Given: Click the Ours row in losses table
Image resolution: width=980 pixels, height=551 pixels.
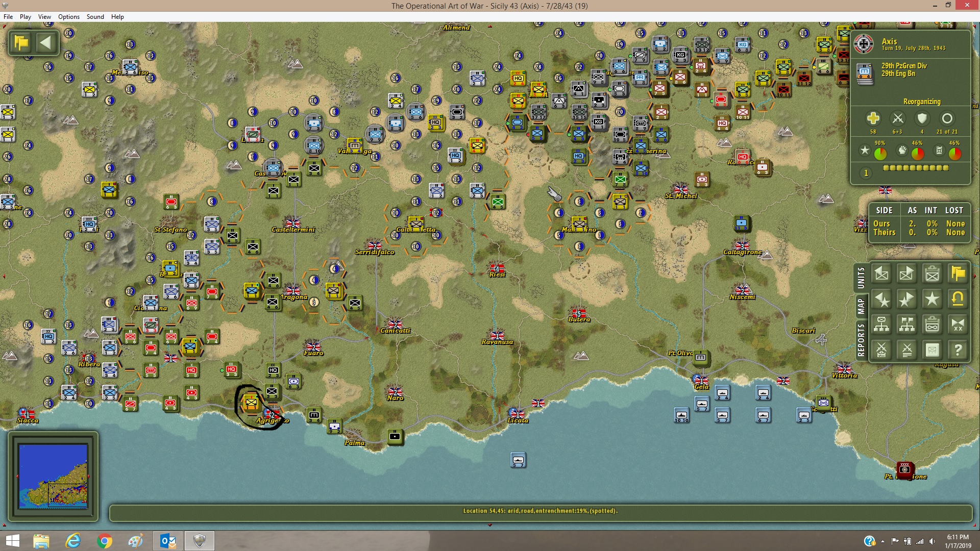Looking at the screenshot, I should click(919, 223).
